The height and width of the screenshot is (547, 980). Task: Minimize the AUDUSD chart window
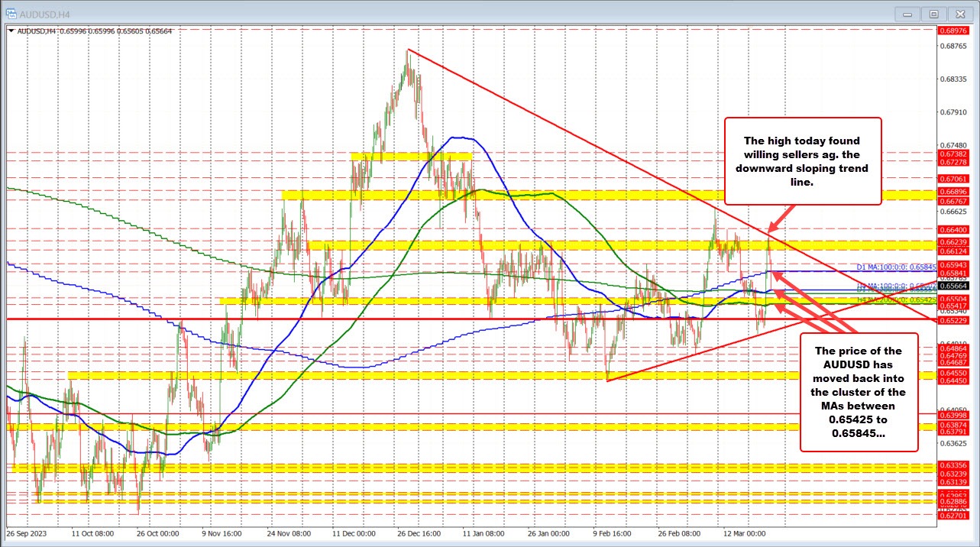click(x=906, y=13)
